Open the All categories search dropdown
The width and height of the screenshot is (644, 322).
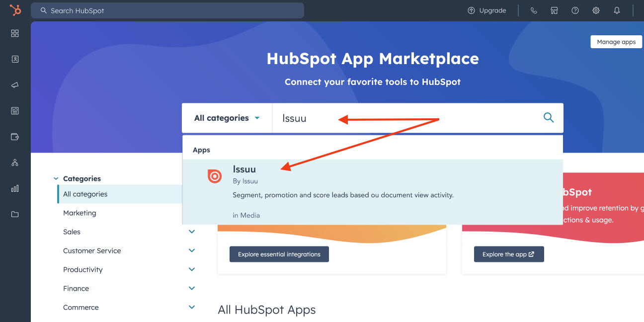click(x=227, y=118)
